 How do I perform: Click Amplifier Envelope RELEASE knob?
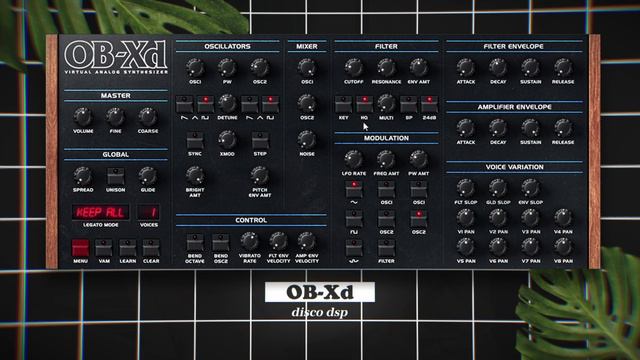pos(563,128)
